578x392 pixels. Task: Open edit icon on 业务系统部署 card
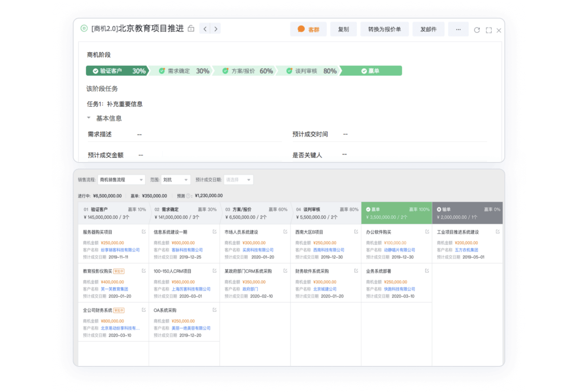pos(427,270)
